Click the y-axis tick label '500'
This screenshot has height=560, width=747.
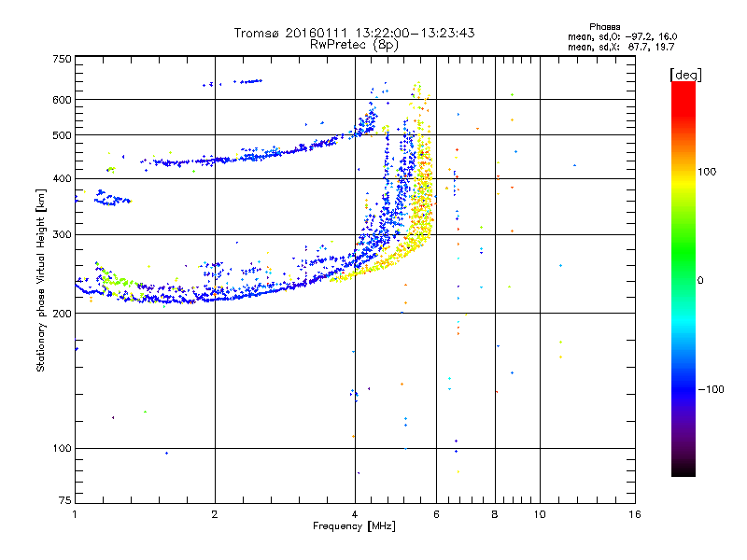62,135
